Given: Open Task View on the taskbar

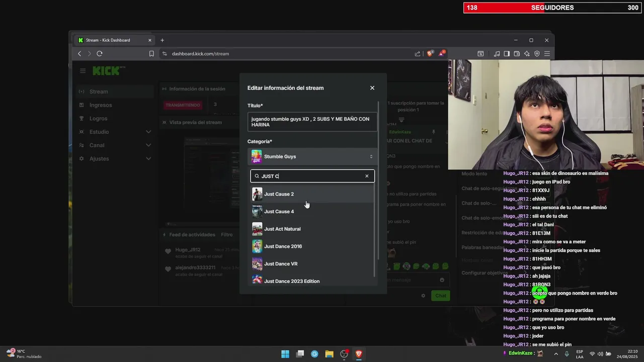Looking at the screenshot, I should pyautogui.click(x=300, y=354).
